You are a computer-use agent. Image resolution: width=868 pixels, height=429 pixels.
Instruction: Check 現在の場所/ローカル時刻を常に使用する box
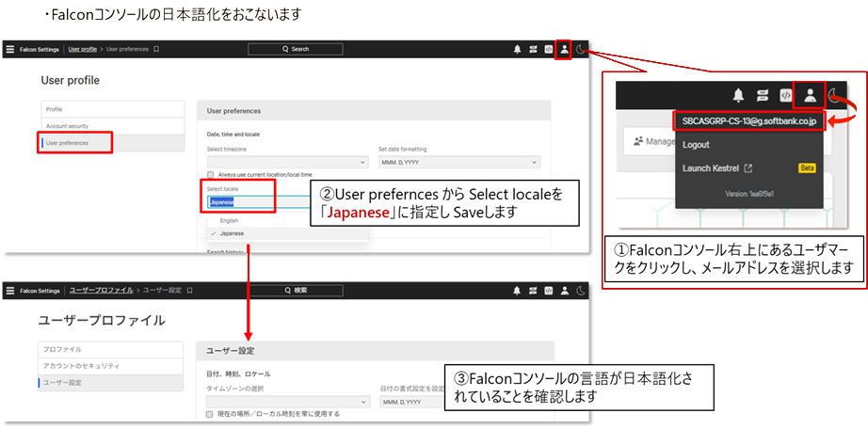pos(211,413)
